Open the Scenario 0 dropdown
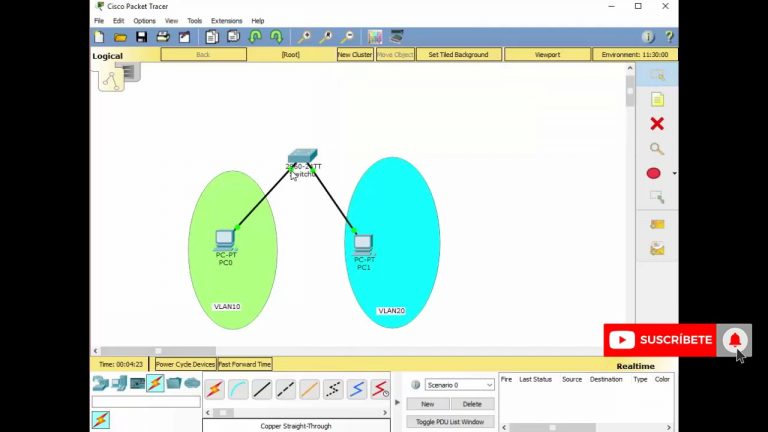The image size is (768, 432). (x=459, y=385)
